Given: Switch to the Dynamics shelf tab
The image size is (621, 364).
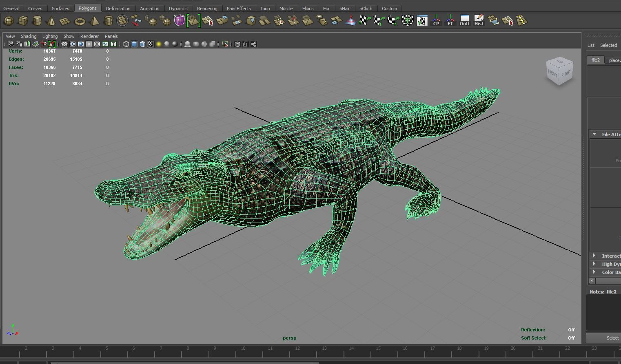Looking at the screenshot, I should [x=178, y=8].
